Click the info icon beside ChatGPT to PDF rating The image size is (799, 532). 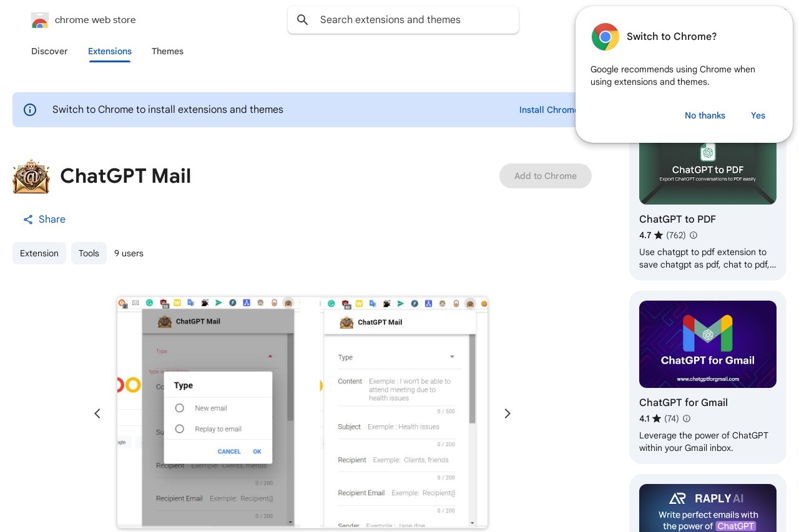(x=694, y=236)
